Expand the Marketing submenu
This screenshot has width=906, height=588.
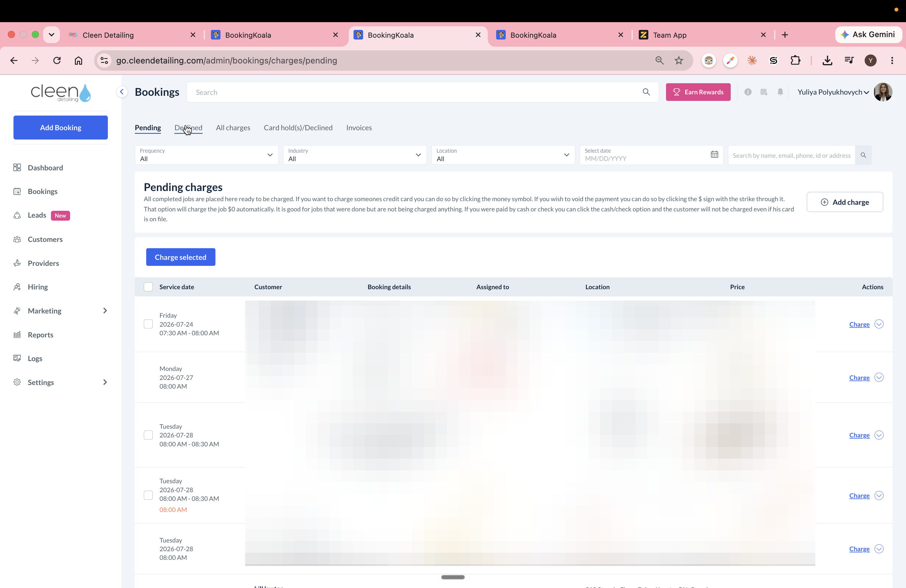[x=105, y=311]
